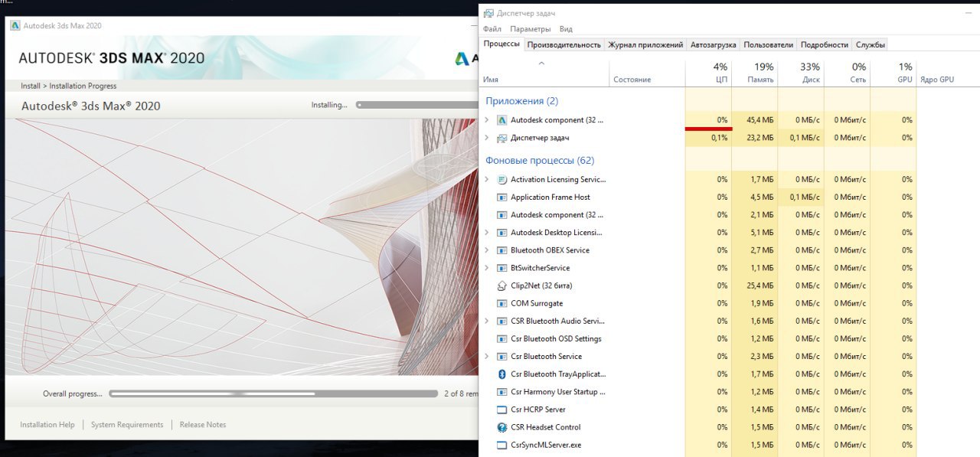Click the Csr HCRP Server icon
The width and height of the screenshot is (980, 457).
502,410
